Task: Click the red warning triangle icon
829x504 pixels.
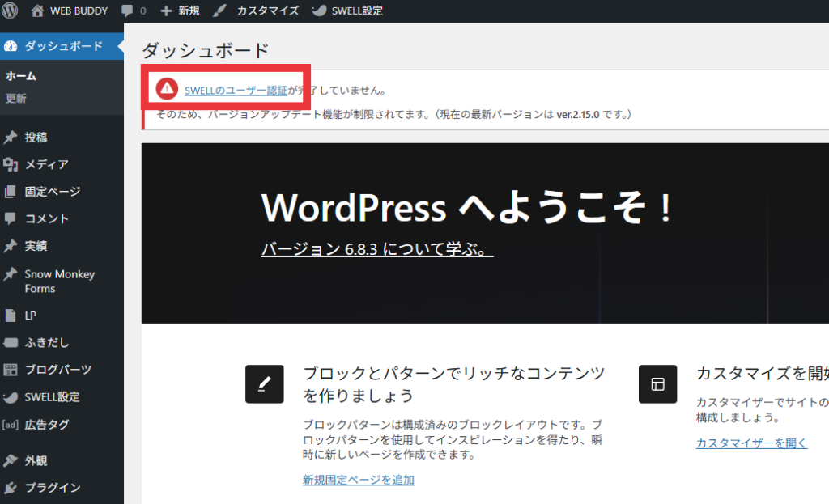Action: [166, 88]
